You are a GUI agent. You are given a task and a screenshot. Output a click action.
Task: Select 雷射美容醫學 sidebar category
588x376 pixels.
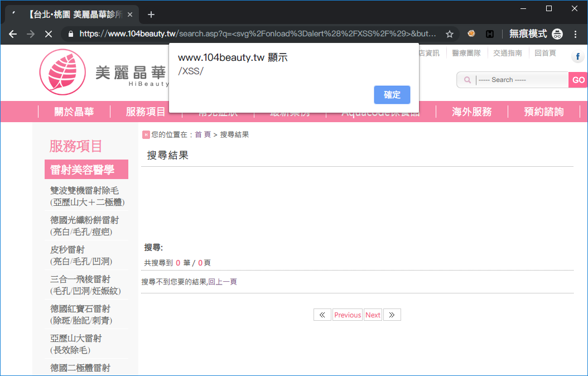pos(86,170)
